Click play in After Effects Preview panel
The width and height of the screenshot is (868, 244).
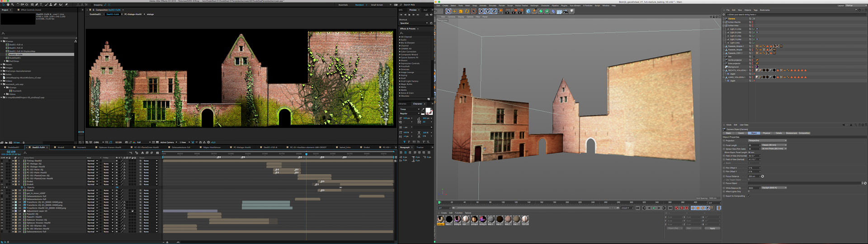tap(410, 14)
